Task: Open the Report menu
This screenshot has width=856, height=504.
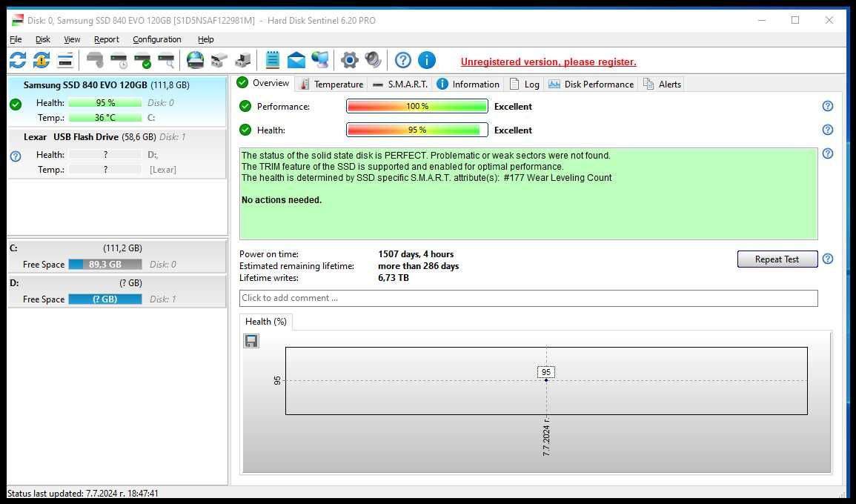Action: coord(107,39)
